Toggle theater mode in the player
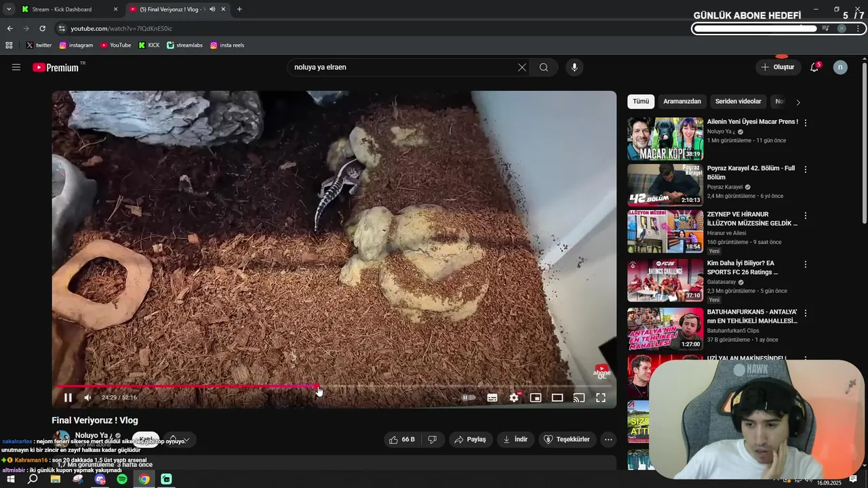The image size is (868, 488). click(557, 398)
